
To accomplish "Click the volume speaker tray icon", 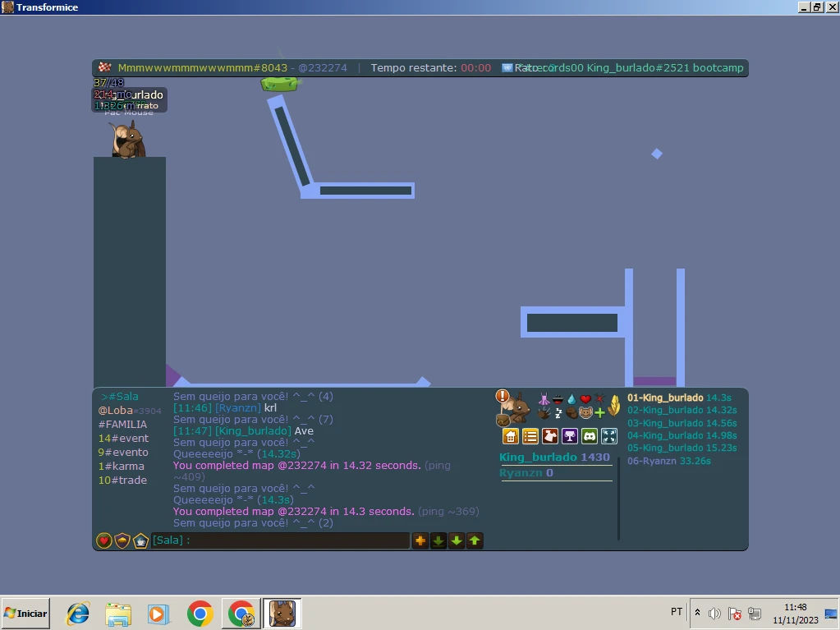I will coord(714,614).
